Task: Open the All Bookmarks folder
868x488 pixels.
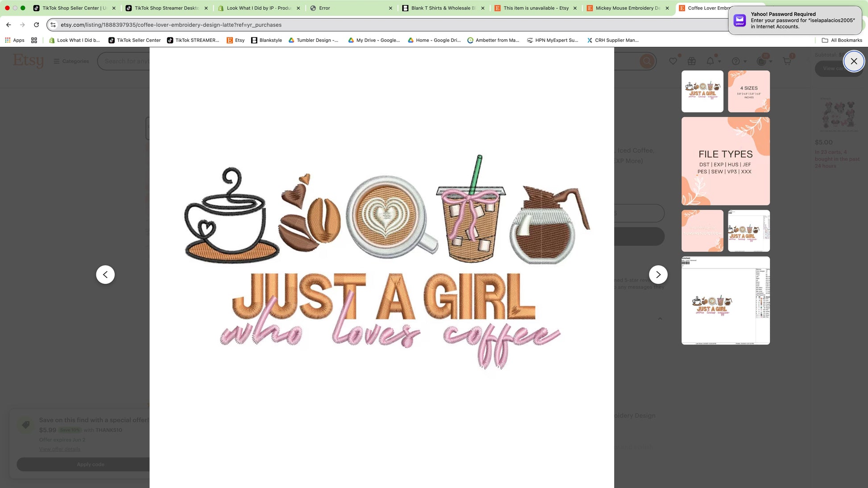Action: pos(842,40)
